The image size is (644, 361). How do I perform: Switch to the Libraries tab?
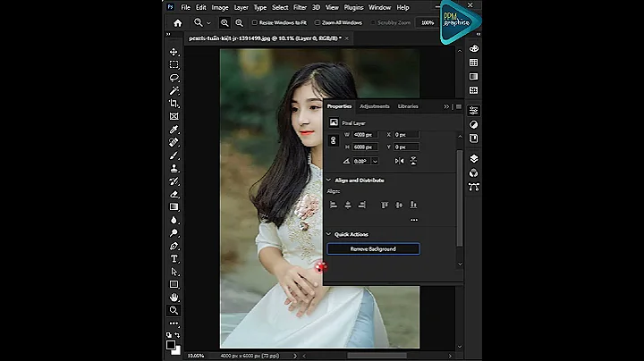(x=408, y=106)
